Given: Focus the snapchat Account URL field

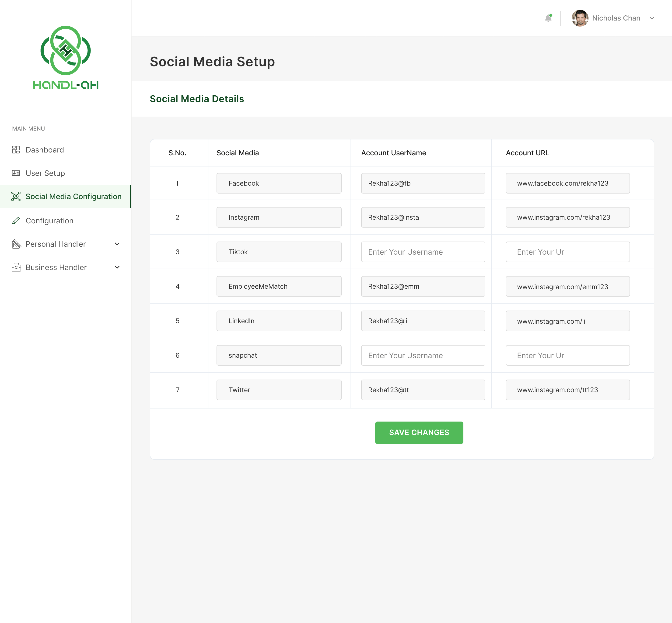Looking at the screenshot, I should [x=567, y=355].
